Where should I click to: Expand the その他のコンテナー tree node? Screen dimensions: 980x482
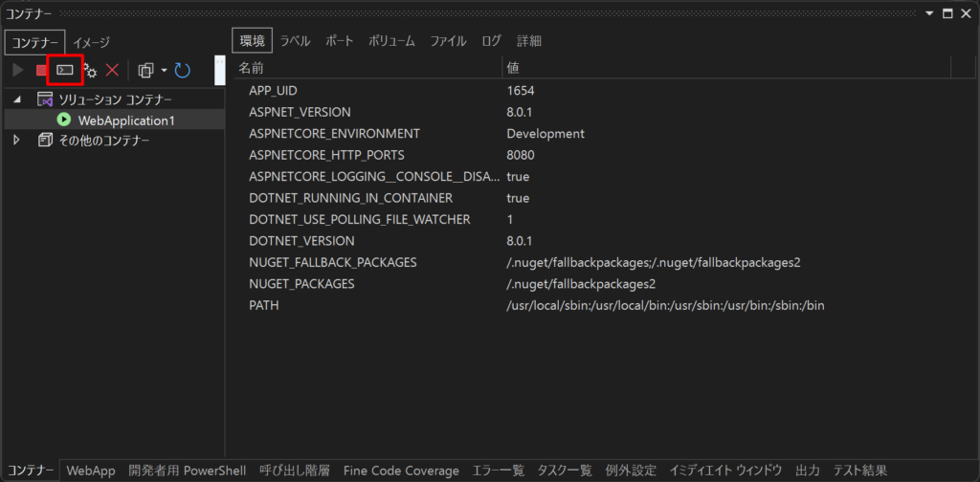pos(17,141)
